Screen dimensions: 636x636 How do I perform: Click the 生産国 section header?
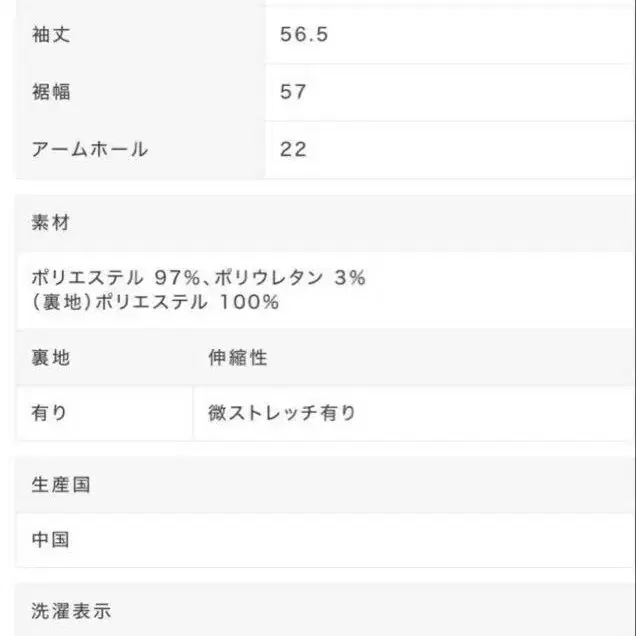coord(61,485)
